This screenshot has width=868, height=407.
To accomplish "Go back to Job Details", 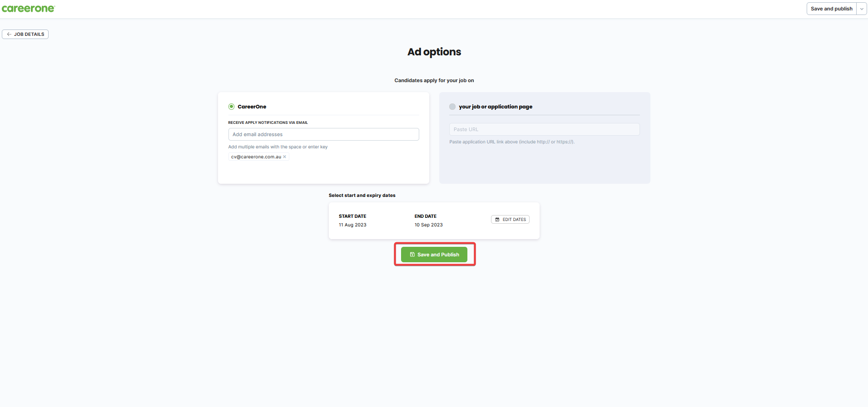I will click(x=25, y=34).
